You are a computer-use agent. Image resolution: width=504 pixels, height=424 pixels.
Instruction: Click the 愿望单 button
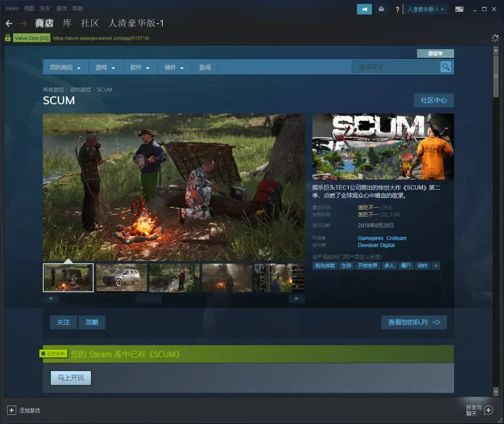tap(435, 53)
